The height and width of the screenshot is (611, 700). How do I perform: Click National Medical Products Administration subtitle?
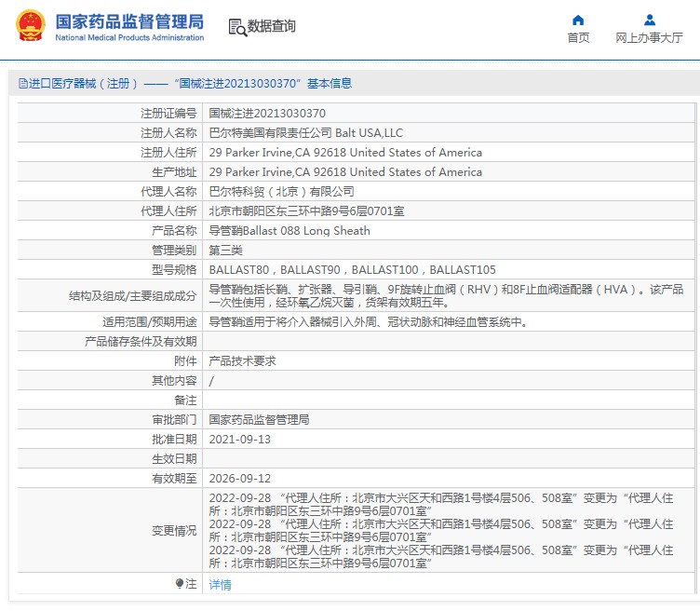(x=129, y=38)
